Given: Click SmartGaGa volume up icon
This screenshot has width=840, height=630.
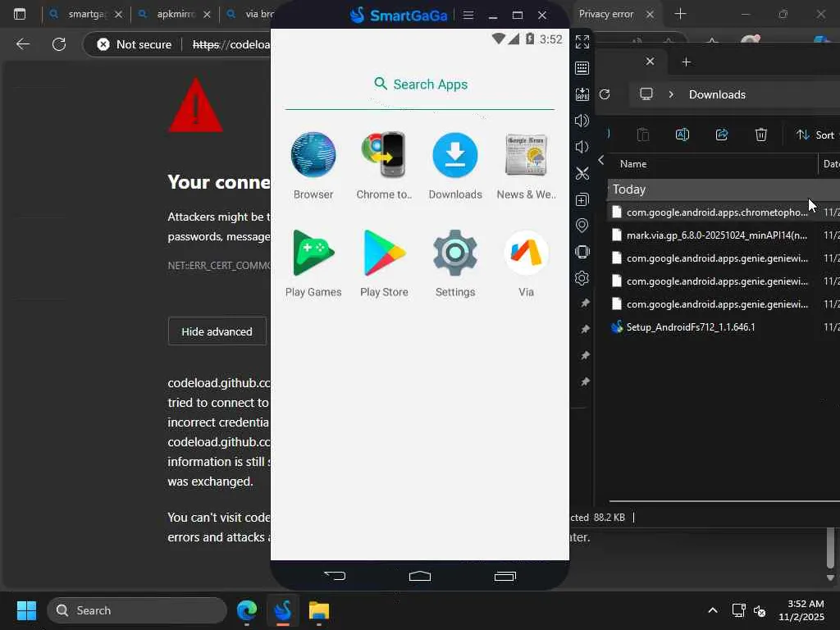Looking at the screenshot, I should (582, 121).
